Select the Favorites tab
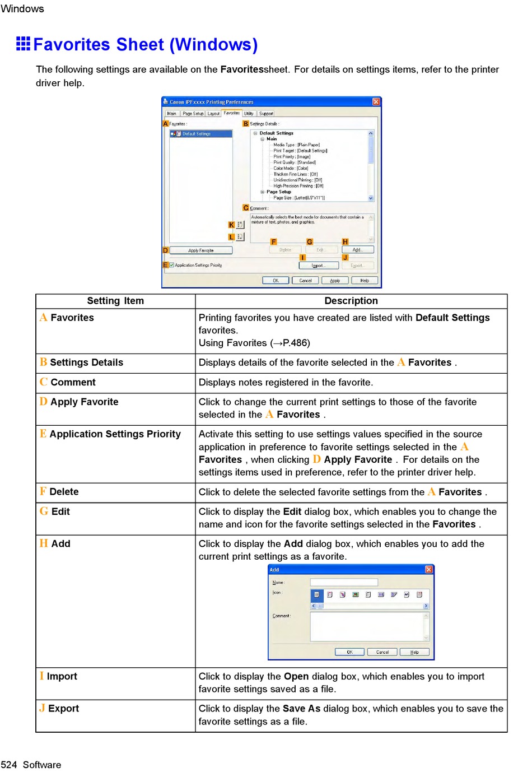Viewport: 532px width, 772px height. [231, 113]
